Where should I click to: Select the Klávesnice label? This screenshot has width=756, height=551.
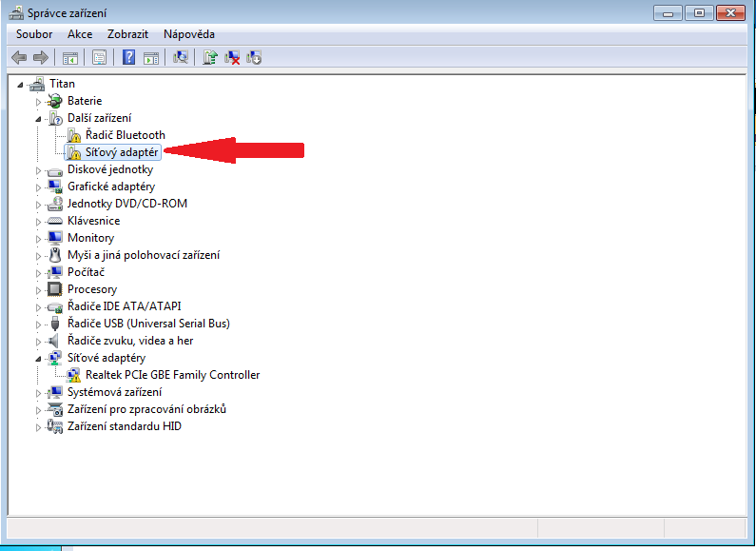[93, 221]
